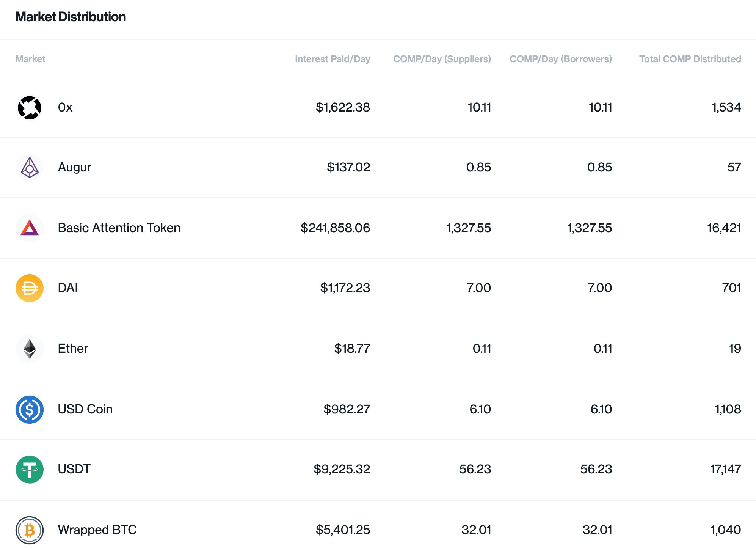Image resolution: width=756 pixels, height=550 pixels.
Task: Click the COMP/Day (Suppliers) column header
Action: (x=442, y=59)
